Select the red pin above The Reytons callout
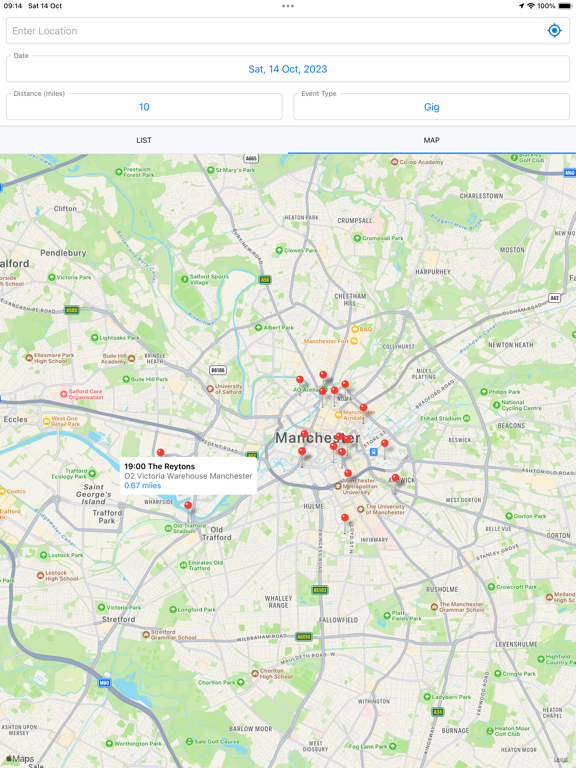This screenshot has height=768, width=576. pyautogui.click(x=160, y=452)
